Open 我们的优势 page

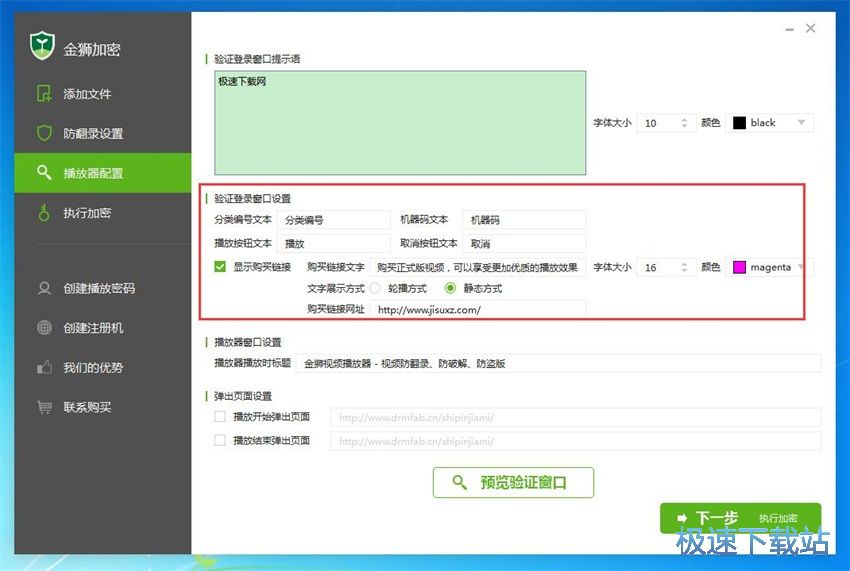pyautogui.click(x=102, y=368)
